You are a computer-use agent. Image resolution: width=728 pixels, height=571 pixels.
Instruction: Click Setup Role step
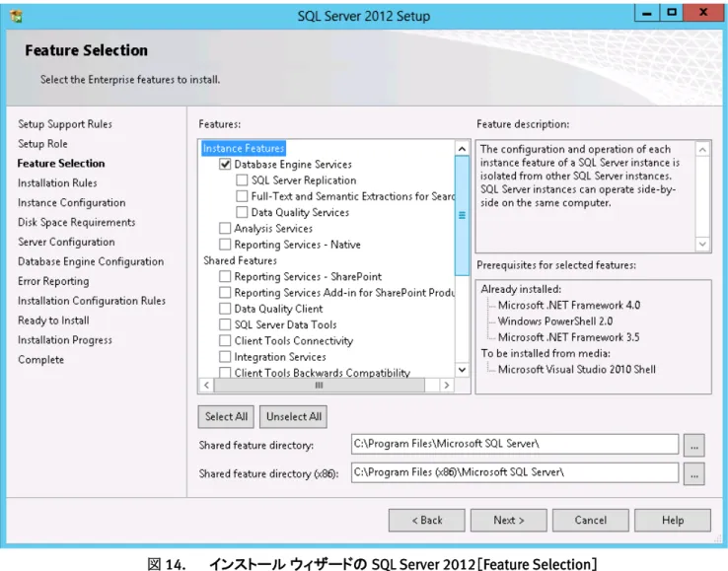[42, 144]
